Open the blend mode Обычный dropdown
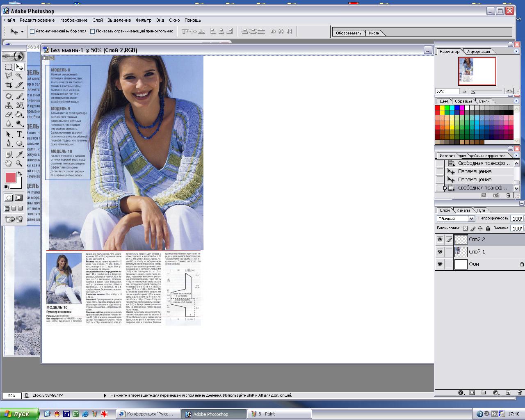 [x=456, y=219]
